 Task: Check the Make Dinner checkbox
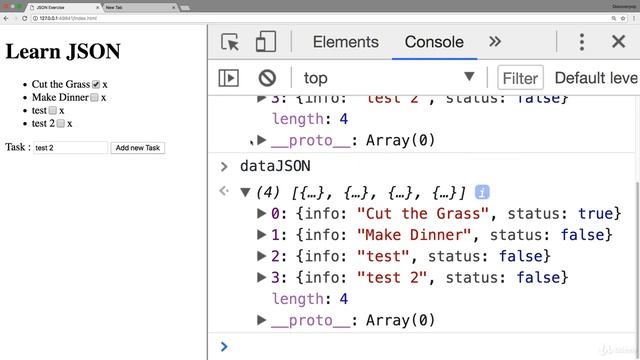pyautogui.click(x=94, y=98)
